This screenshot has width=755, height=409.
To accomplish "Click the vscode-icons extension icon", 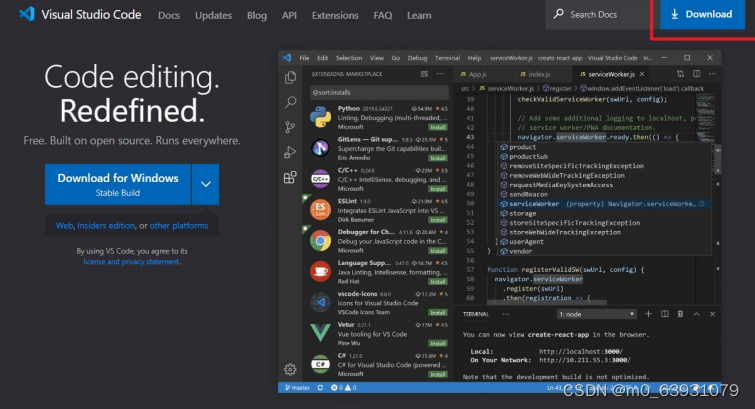I will pyautogui.click(x=320, y=303).
